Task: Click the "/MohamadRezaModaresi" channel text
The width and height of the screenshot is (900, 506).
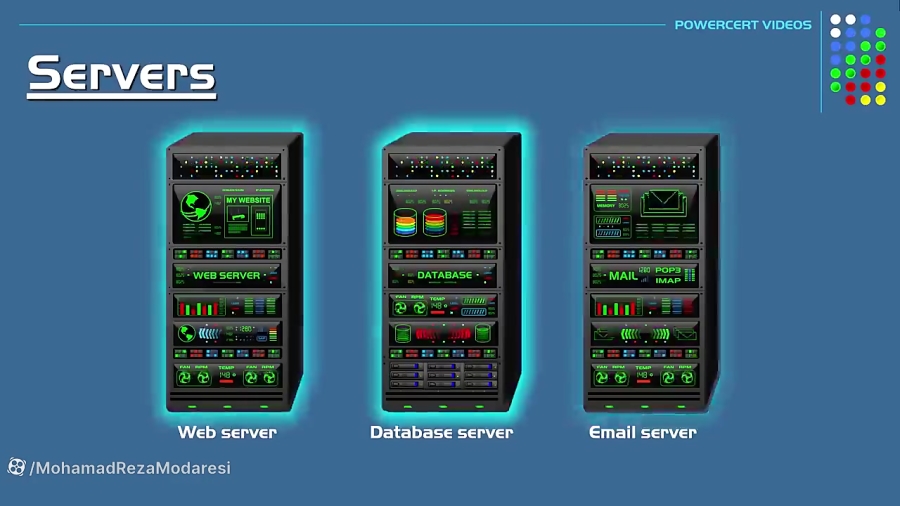Action: tap(130, 468)
